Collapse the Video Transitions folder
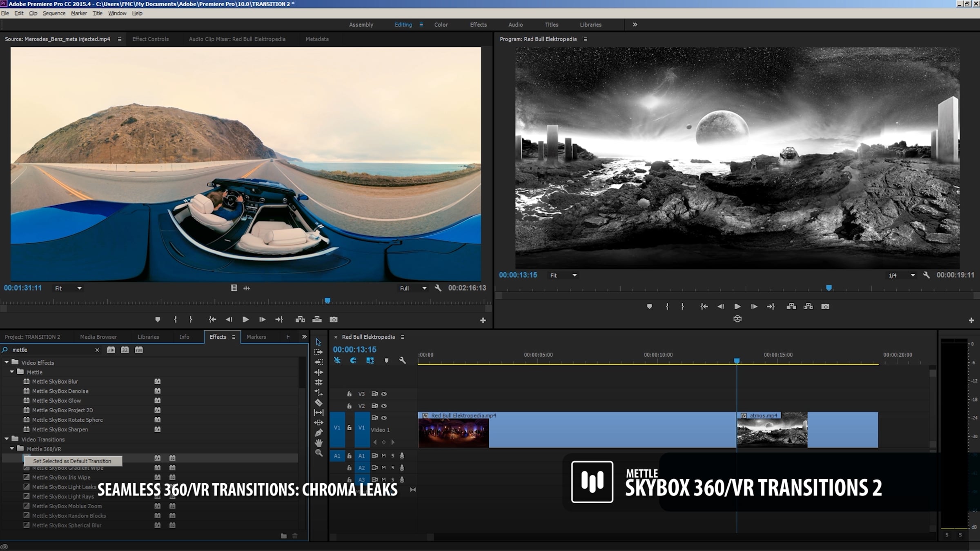Viewport: 980px width, 551px height. pos(7,439)
